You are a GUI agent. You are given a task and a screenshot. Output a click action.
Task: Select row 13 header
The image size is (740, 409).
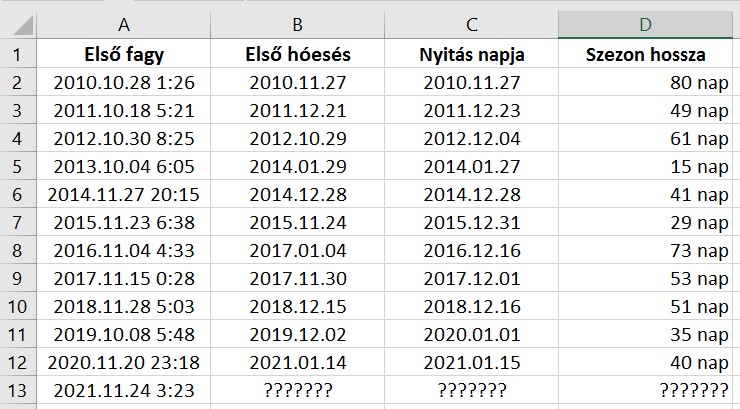coord(19,390)
